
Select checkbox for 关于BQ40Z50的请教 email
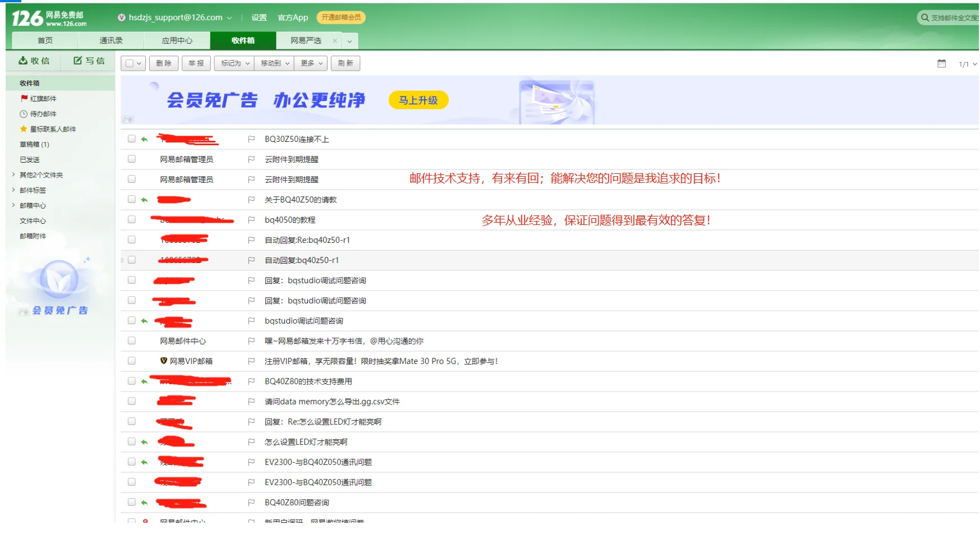(132, 199)
